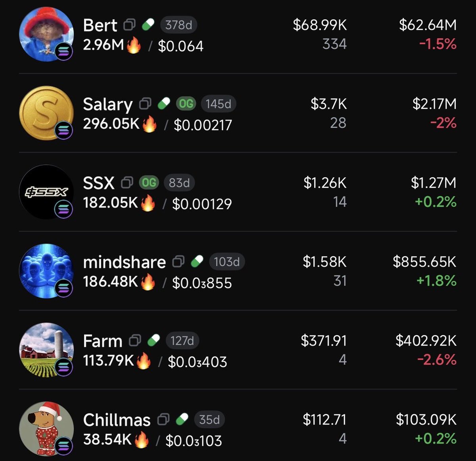
Task: Open the mindshare token name
Action: (x=124, y=262)
